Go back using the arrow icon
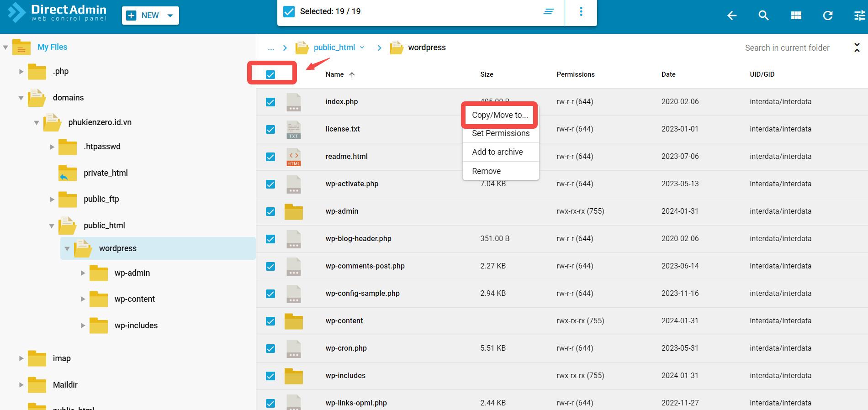Viewport: 868px width, 410px height. pyautogui.click(x=732, y=16)
